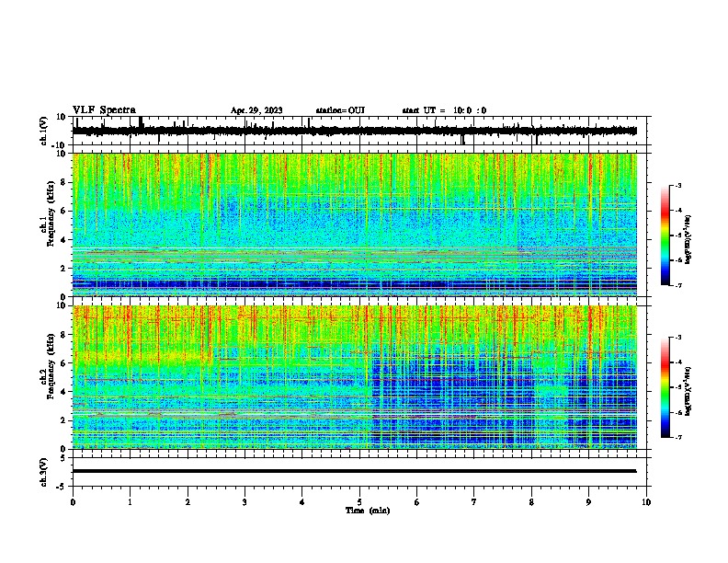This screenshot has width=728, height=563.
Task: Click the ch.2 color scale bar
Action: point(665,387)
